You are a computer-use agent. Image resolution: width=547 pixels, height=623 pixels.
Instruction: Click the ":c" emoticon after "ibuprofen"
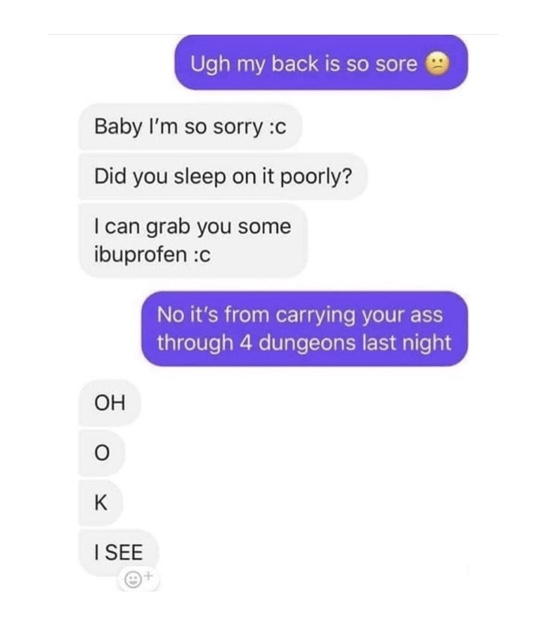(201, 255)
